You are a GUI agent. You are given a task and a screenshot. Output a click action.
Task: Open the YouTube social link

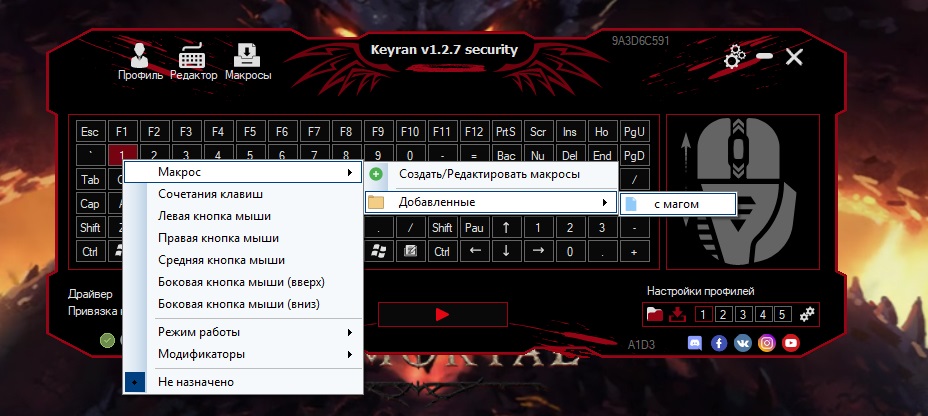791,343
